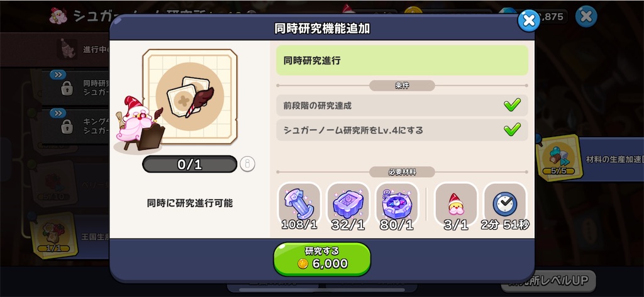Viewport: 644px width, 297px height.
Task: Tap the clock icon showing research time
Action: 505,204
